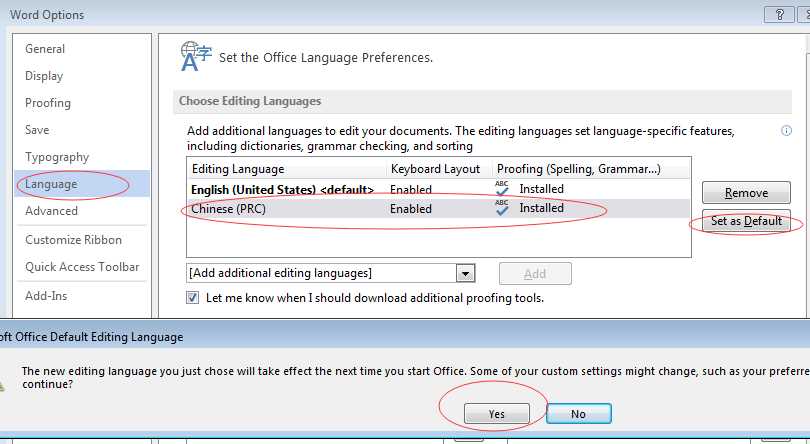The image size is (810, 444).
Task: Select Proofing in the sidebar
Action: (x=48, y=103)
